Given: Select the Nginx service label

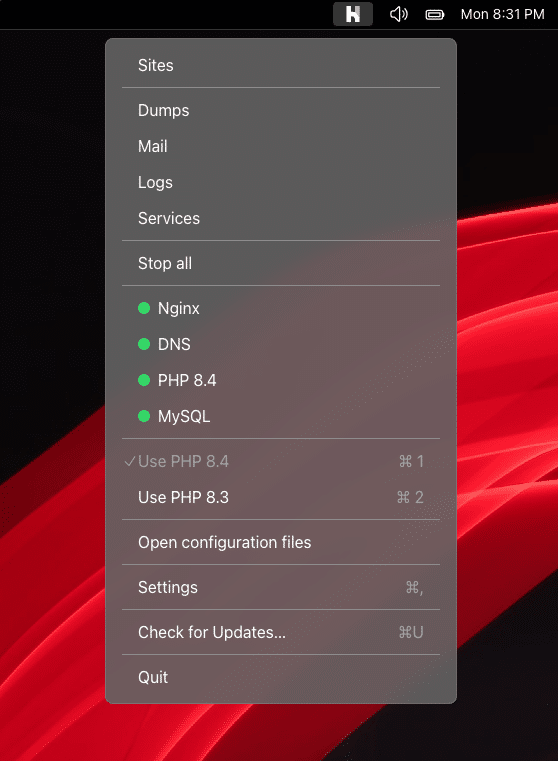Looking at the screenshot, I should (179, 309).
